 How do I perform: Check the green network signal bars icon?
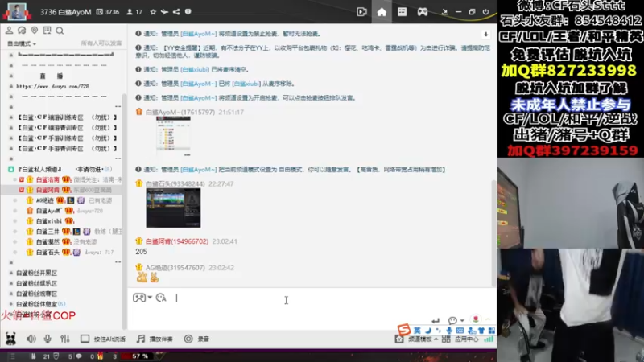489,339
